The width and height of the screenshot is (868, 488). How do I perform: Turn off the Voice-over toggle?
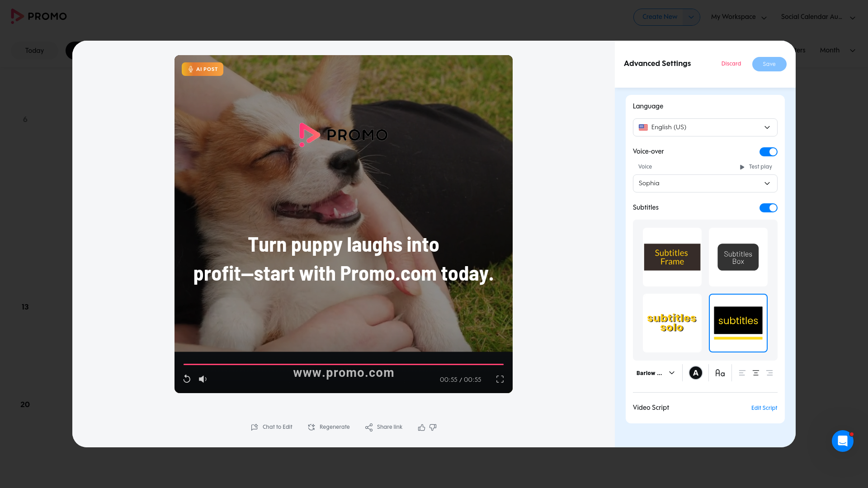tap(769, 152)
